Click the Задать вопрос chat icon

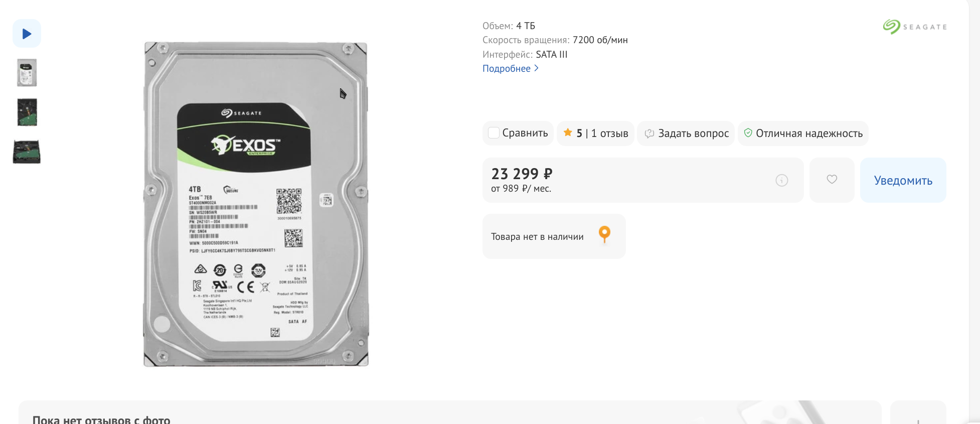(x=649, y=133)
